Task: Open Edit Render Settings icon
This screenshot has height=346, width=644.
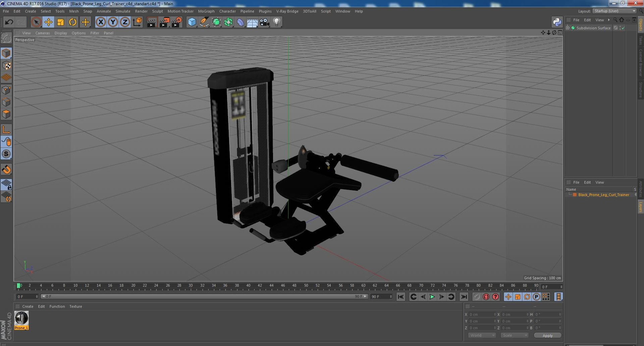Action: tap(176, 22)
